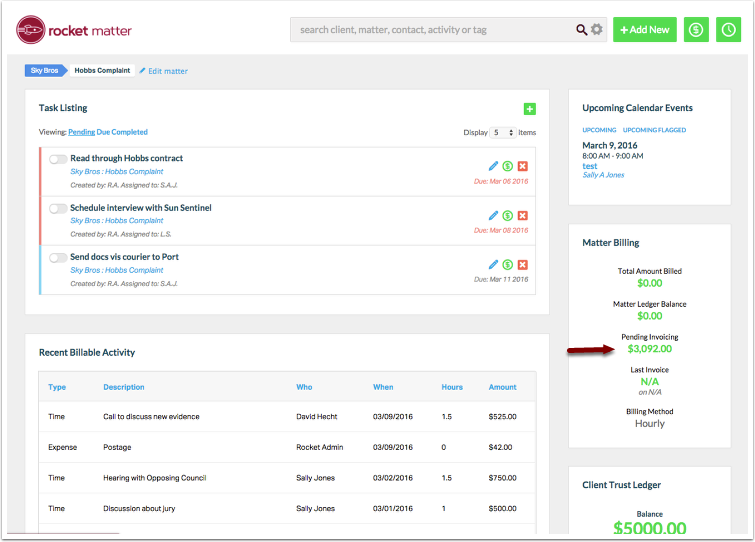Viewport: 755px width, 542px height.
Task: Click Edit matter link
Action: click(164, 71)
